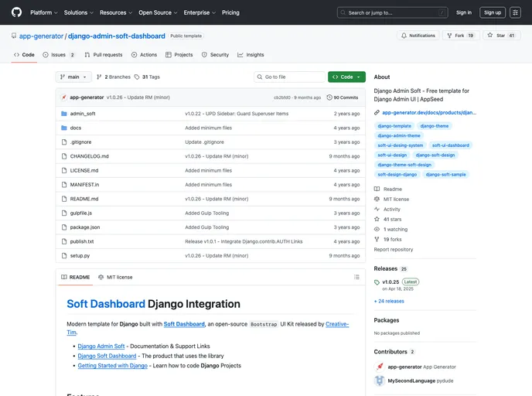Focus the Search or jump to field
This screenshot has height=396, width=532.
click(x=393, y=12)
